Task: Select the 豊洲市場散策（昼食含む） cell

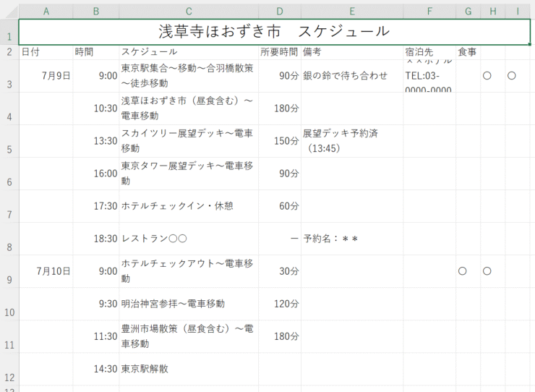Action: pyautogui.click(x=189, y=337)
